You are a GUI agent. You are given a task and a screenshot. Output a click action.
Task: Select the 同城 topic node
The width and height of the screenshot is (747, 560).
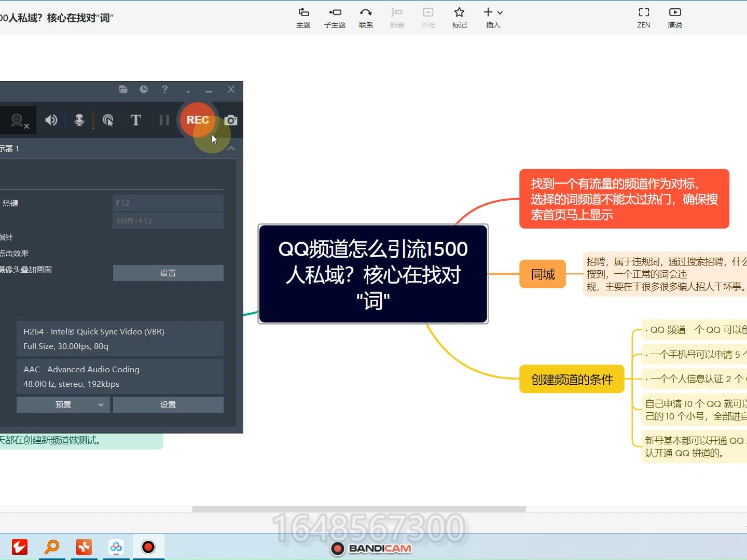pyautogui.click(x=543, y=274)
